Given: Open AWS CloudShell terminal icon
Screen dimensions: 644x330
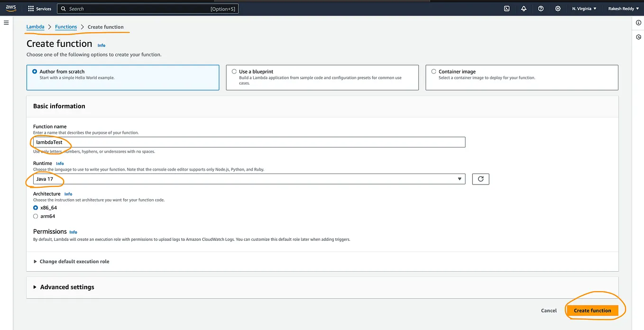Looking at the screenshot, I should [x=506, y=8].
